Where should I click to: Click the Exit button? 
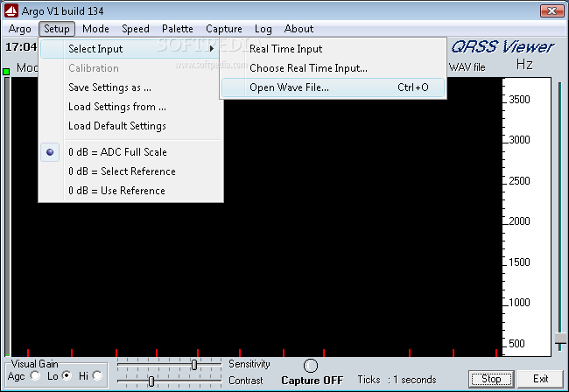point(540,379)
